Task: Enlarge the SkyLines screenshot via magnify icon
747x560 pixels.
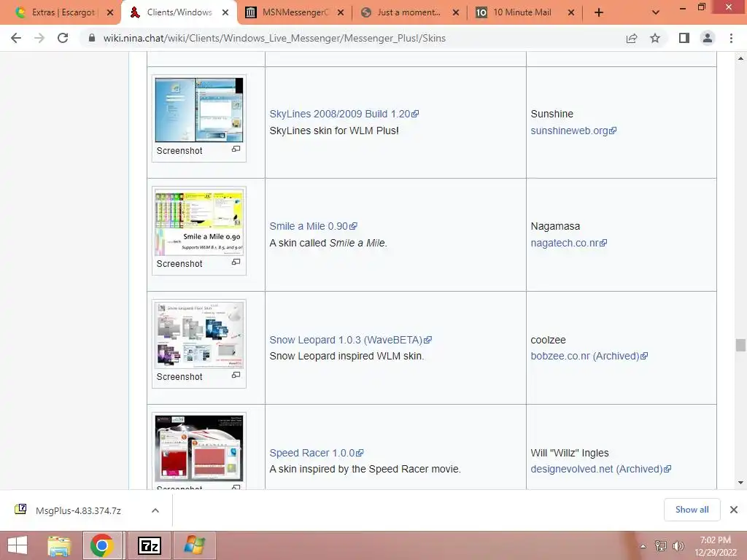Action: 236,149
